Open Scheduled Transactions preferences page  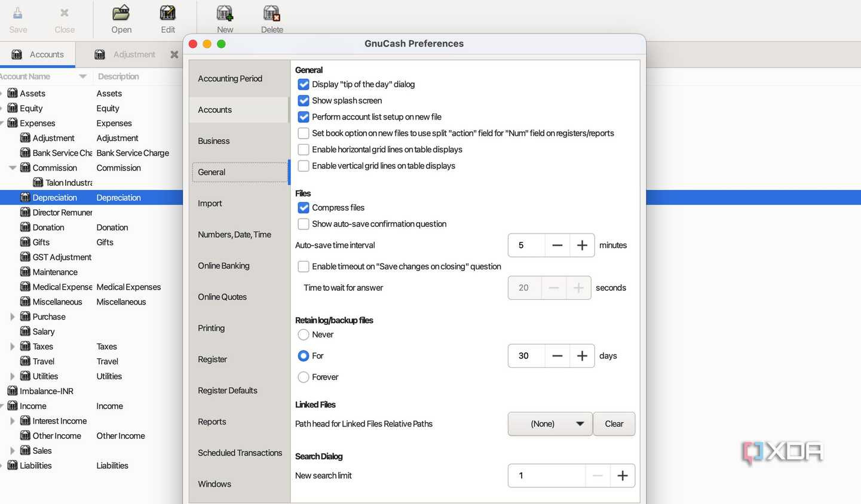click(x=239, y=453)
